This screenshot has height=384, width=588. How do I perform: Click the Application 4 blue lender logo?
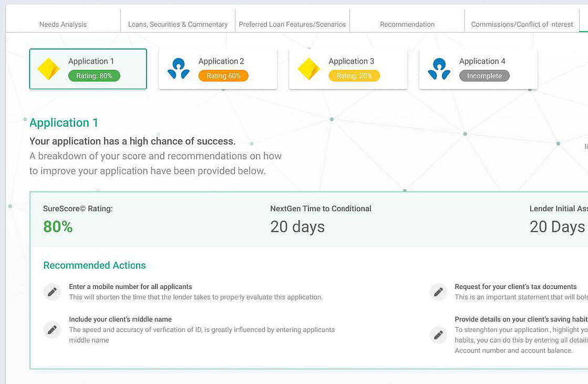[439, 69]
